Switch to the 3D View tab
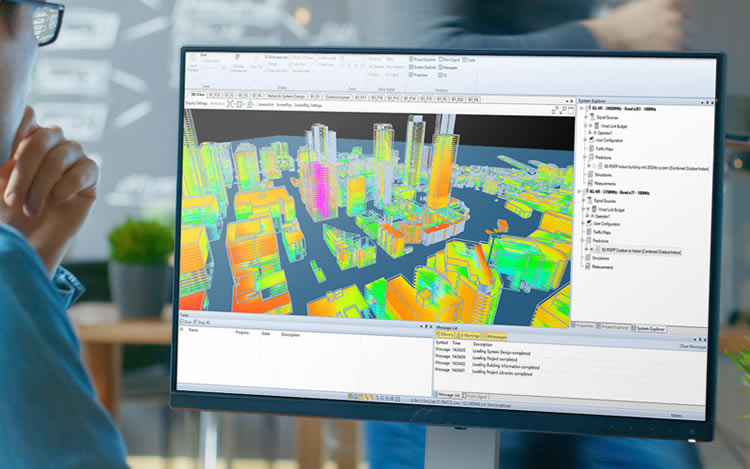Image resolution: width=750 pixels, height=469 pixels. 198,94
